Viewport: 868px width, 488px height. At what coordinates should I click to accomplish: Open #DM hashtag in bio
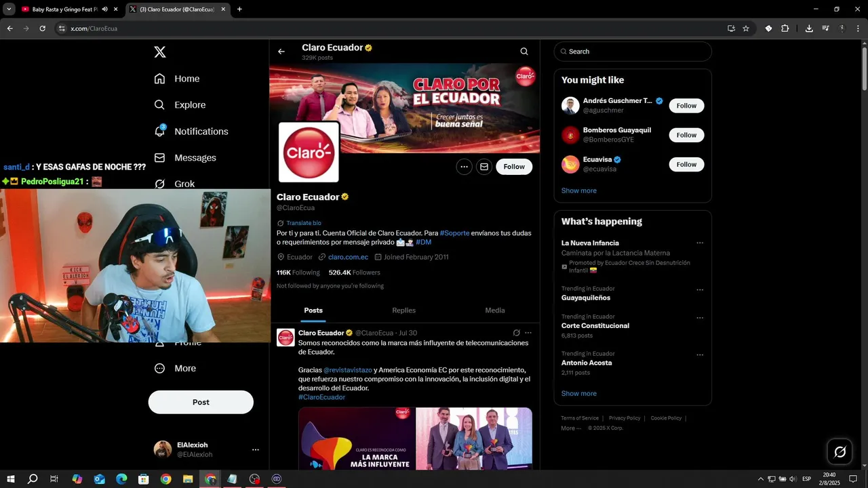423,242
